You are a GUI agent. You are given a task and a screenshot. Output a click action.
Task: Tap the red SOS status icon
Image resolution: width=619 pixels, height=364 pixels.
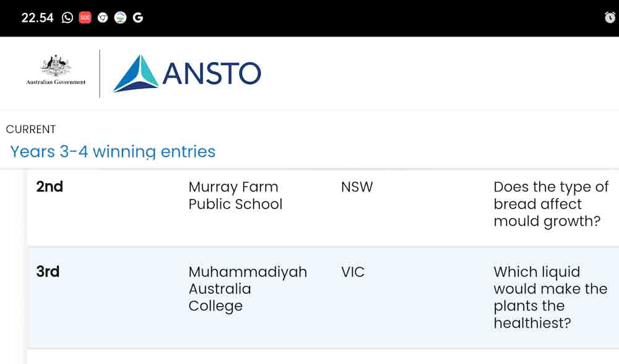pyautogui.click(x=85, y=18)
